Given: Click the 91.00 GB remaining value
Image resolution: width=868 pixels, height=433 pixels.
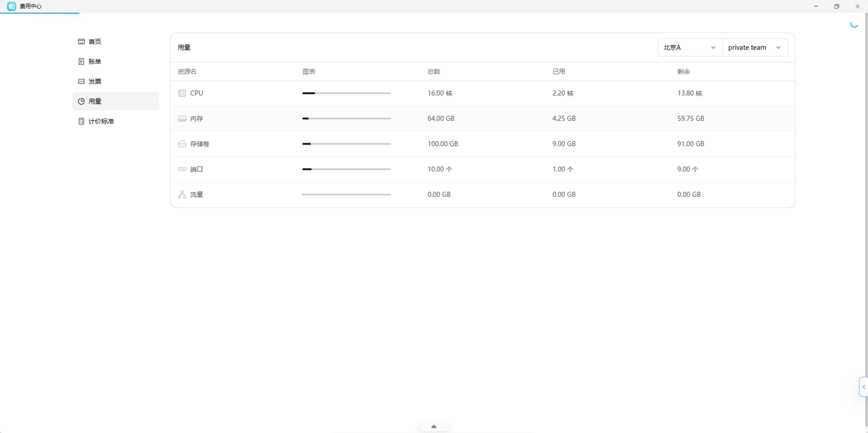Looking at the screenshot, I should click(x=691, y=144).
